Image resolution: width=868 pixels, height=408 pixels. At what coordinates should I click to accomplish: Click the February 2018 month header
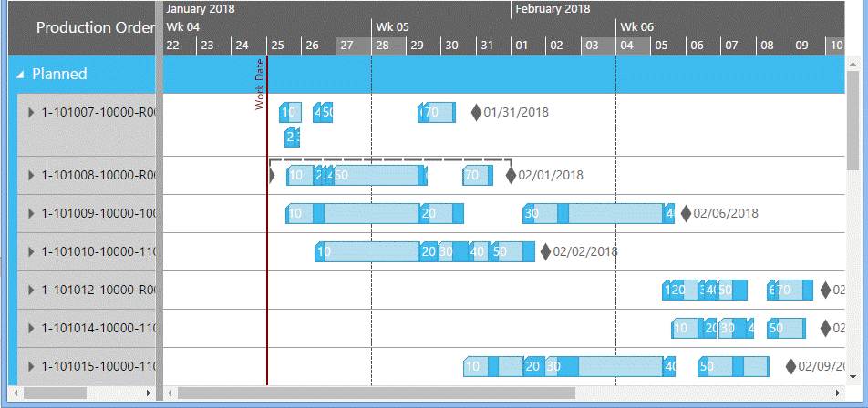(x=553, y=9)
